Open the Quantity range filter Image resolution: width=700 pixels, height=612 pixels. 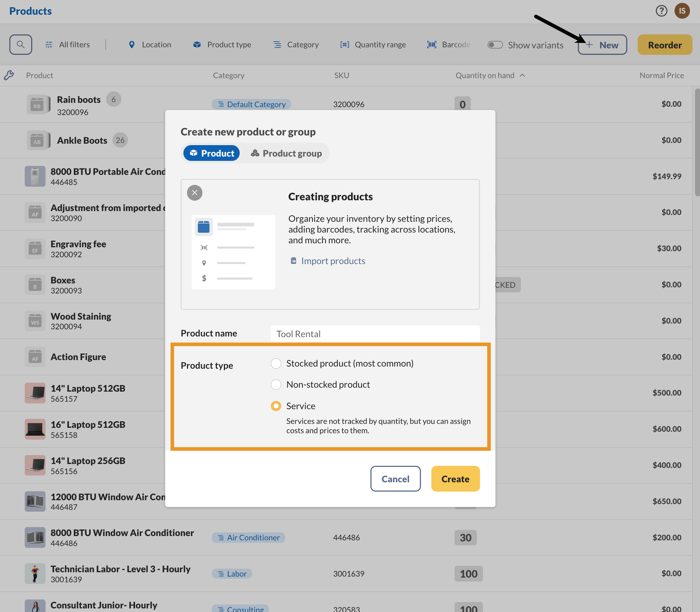373,44
